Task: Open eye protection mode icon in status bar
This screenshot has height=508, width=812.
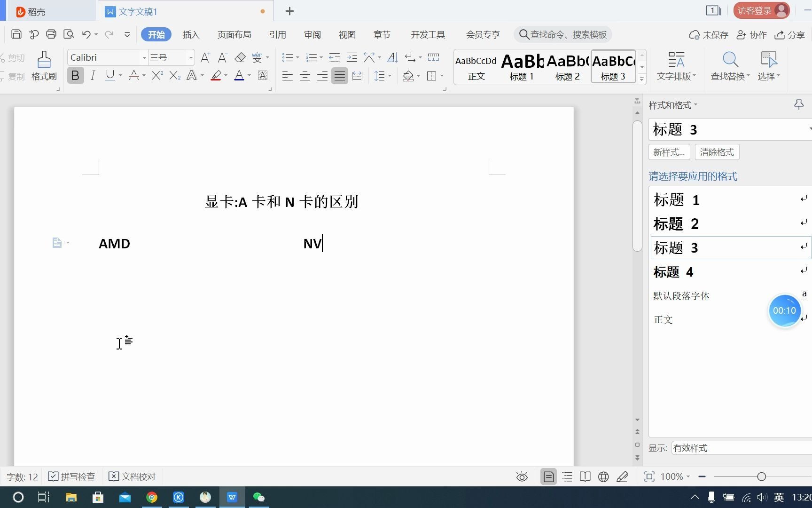Action: coord(522,476)
